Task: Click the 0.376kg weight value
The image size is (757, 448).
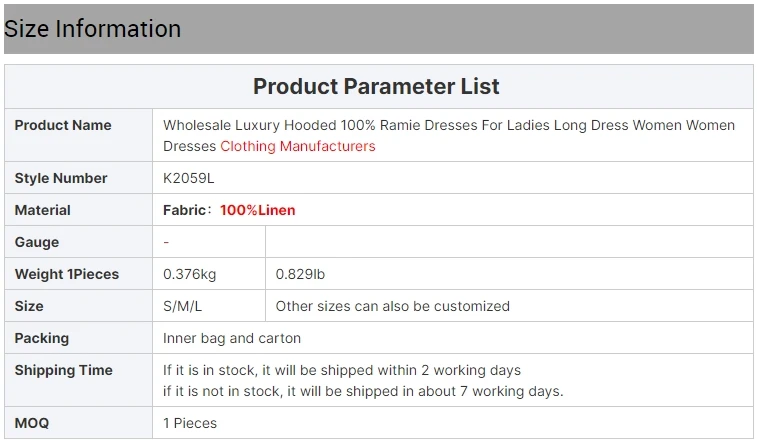Action: coord(190,274)
